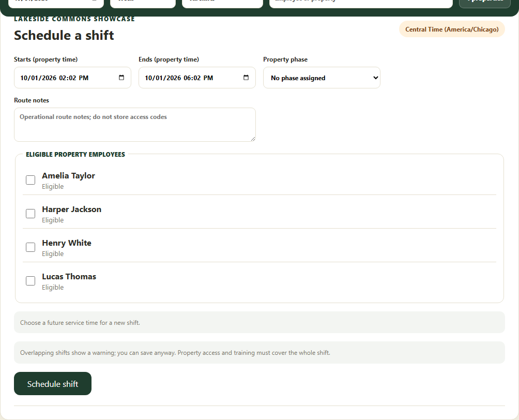Focus the Route notes text area
The image size is (519, 420).
click(x=135, y=125)
